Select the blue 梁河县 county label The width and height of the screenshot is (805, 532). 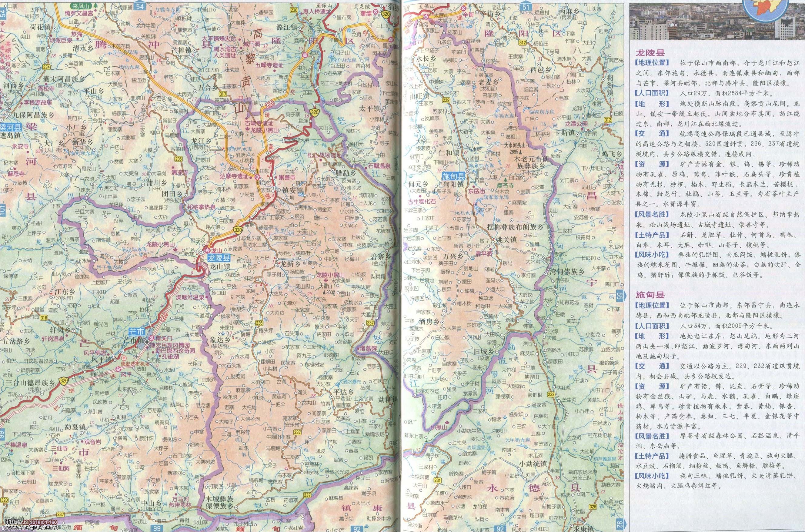click(11, 127)
